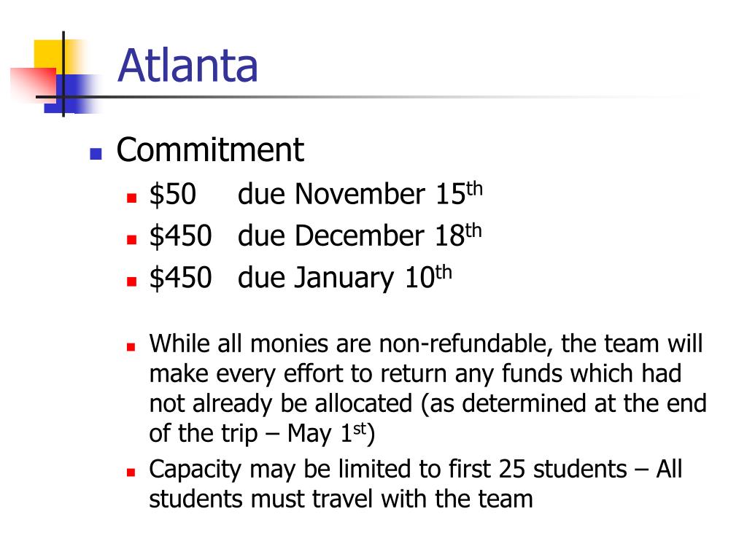This screenshot has height=560, width=747.
Task: Click 'students must travel with the team' line
Action: pos(341,499)
